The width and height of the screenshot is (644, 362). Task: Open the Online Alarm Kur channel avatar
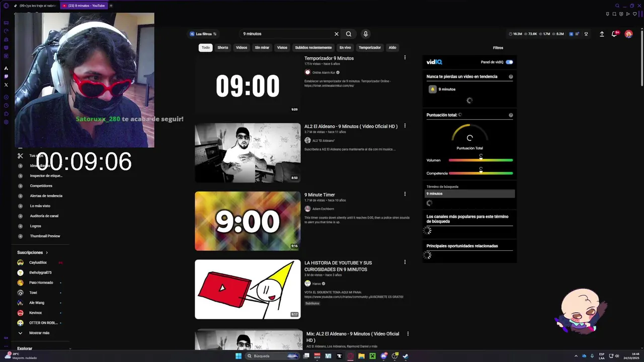307,72
